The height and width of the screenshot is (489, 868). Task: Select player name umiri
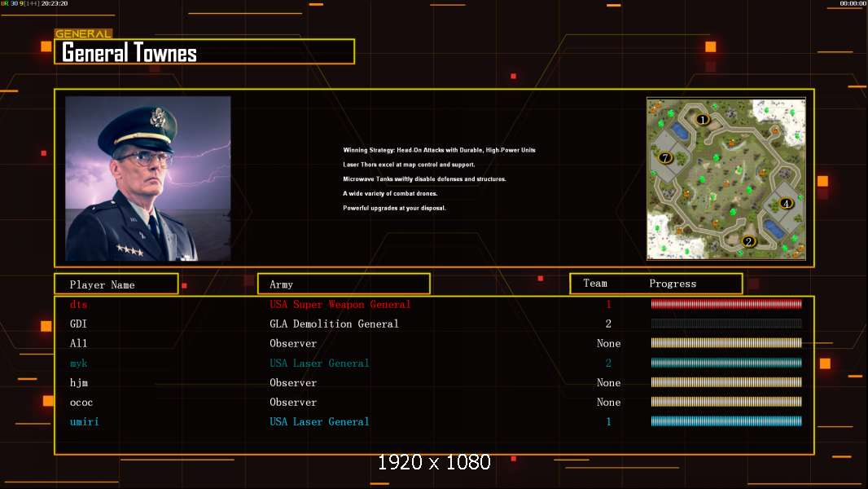pos(84,422)
